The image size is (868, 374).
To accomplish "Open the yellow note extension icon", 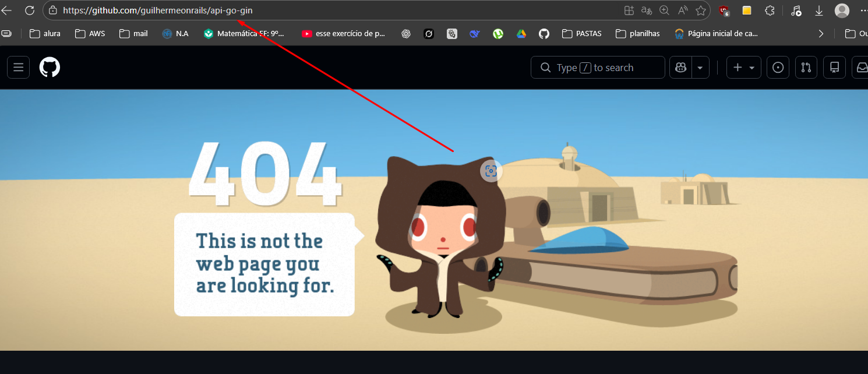I will pyautogui.click(x=747, y=10).
